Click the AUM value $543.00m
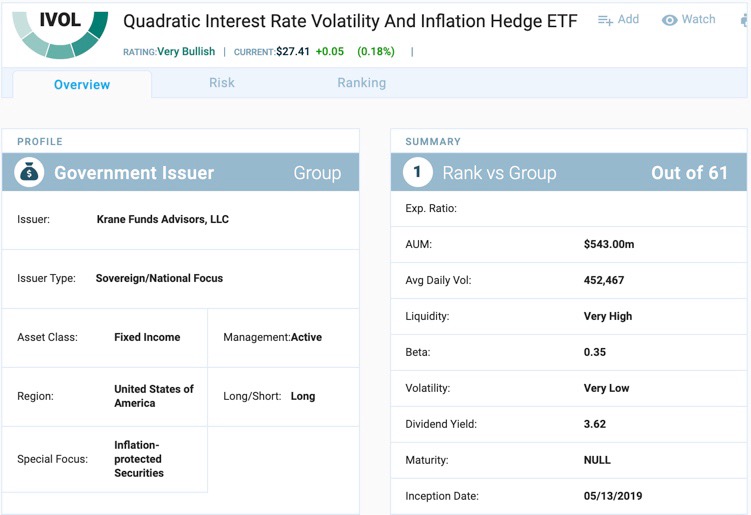 click(x=609, y=244)
